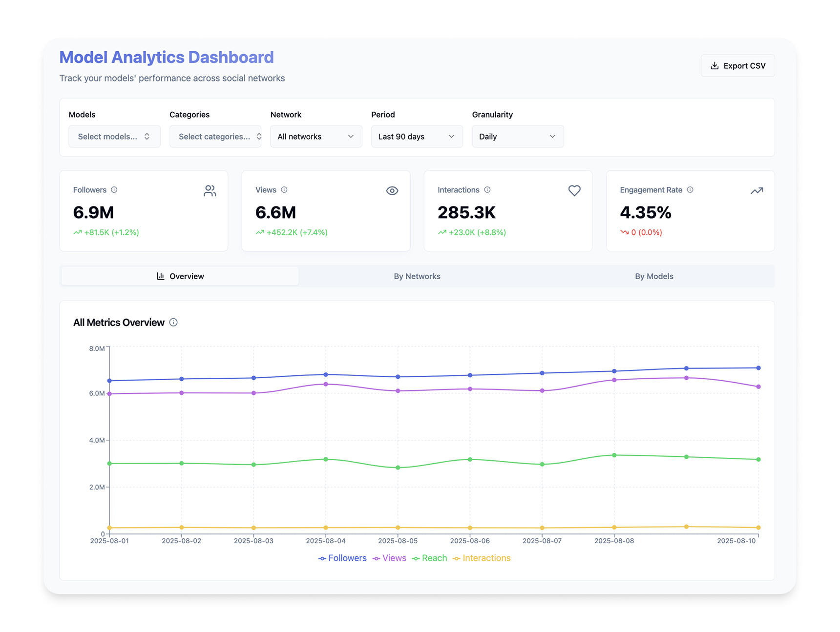Click the eye icon in Views card
The width and height of the screenshot is (840, 632).
(x=392, y=191)
